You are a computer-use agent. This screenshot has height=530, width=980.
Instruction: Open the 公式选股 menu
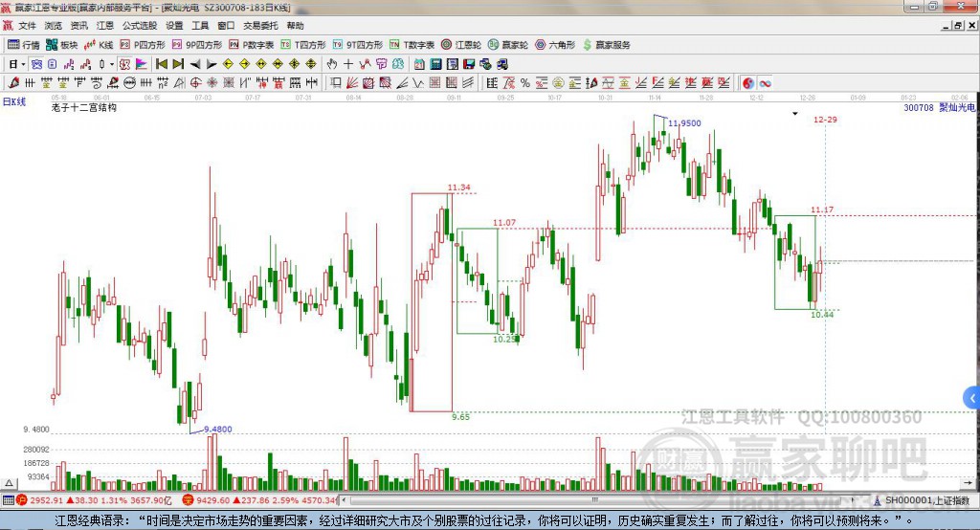coord(140,26)
